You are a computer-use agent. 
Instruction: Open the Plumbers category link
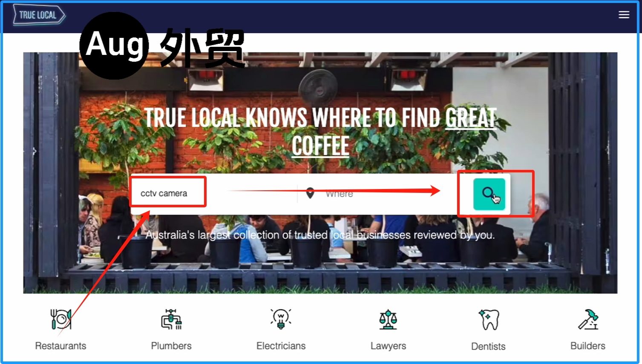[x=171, y=346]
